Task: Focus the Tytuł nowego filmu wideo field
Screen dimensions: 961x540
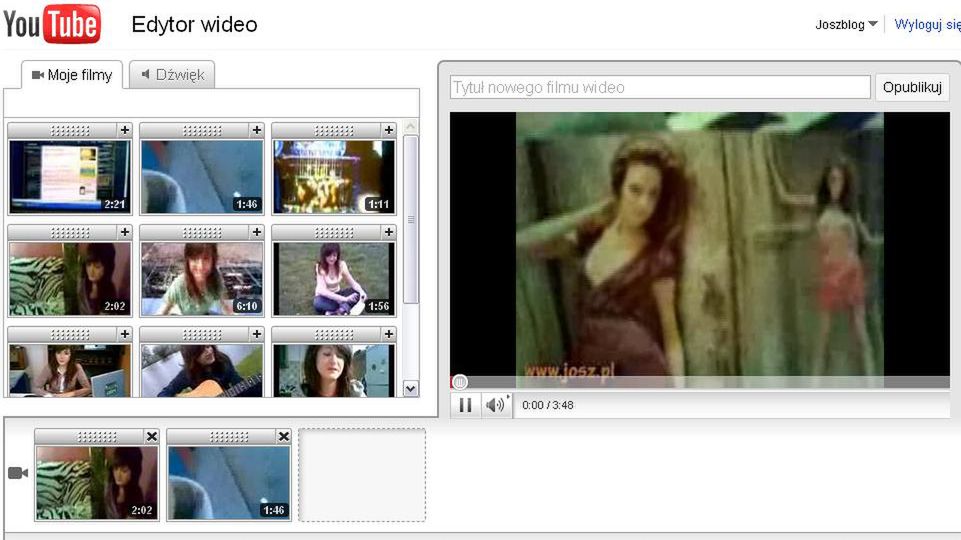Action: [660, 87]
